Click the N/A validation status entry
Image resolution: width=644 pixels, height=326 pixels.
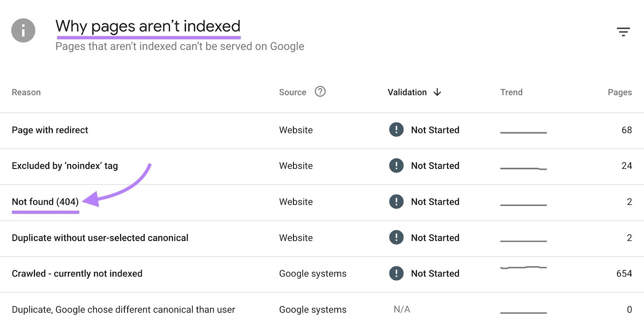[x=401, y=309]
